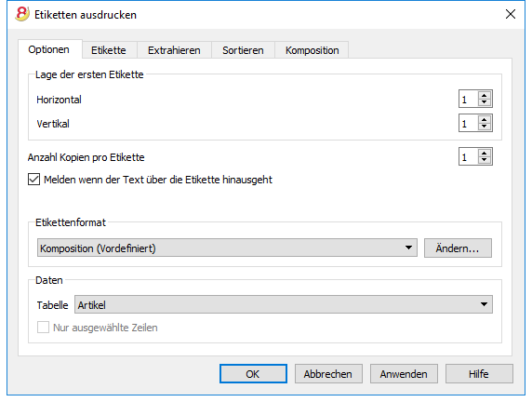The image size is (532, 402).
Task: Expand the Tabelle Artikel dropdown
Action: pyautogui.click(x=284, y=304)
